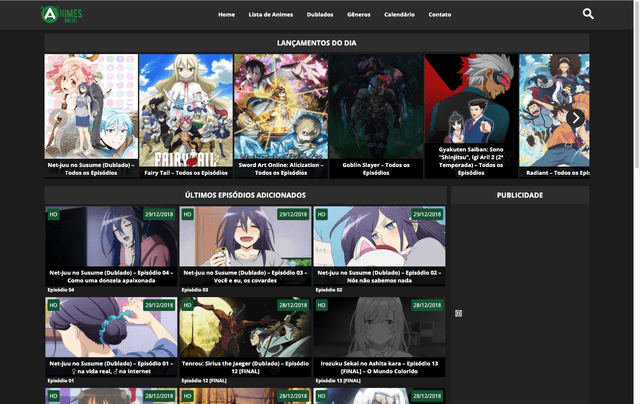Screen dimensions: 640x404
Task: Click 'Fairy Tail – Todos os Episódios' title
Action: pyautogui.click(x=186, y=173)
